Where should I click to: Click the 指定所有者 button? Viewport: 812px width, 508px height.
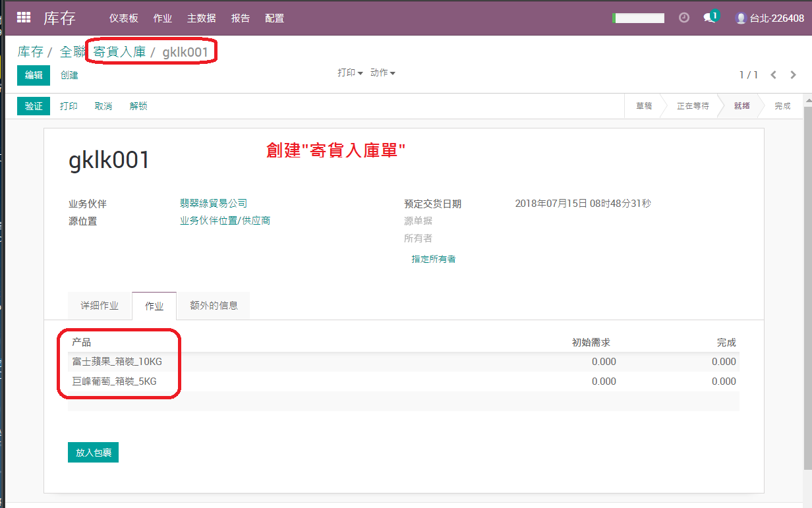434,259
